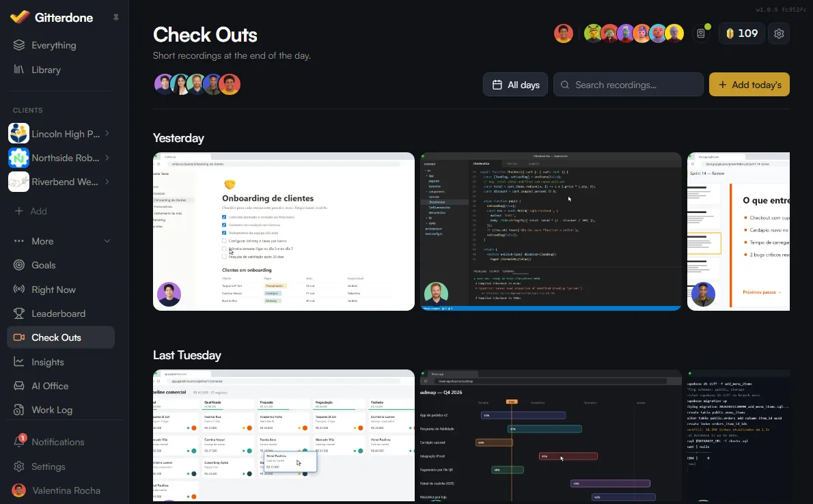The width and height of the screenshot is (813, 504).
Task: Click the 109 coin balance
Action: (x=742, y=33)
